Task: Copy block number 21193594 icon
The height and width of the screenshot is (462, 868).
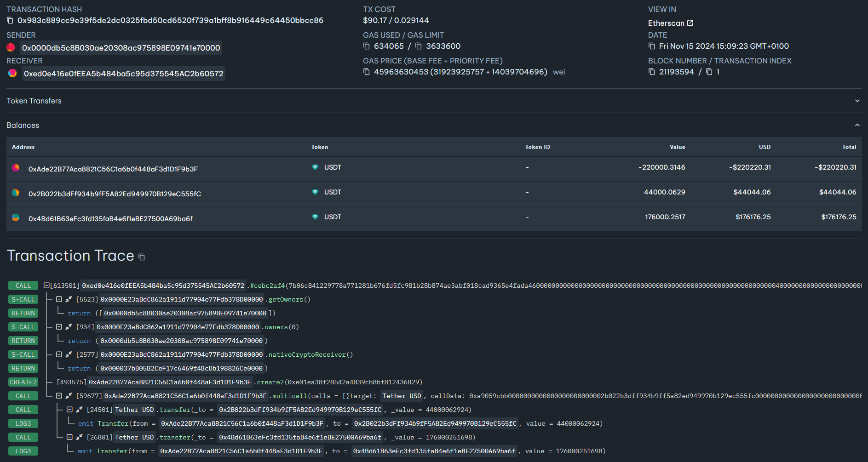Action: tap(652, 72)
